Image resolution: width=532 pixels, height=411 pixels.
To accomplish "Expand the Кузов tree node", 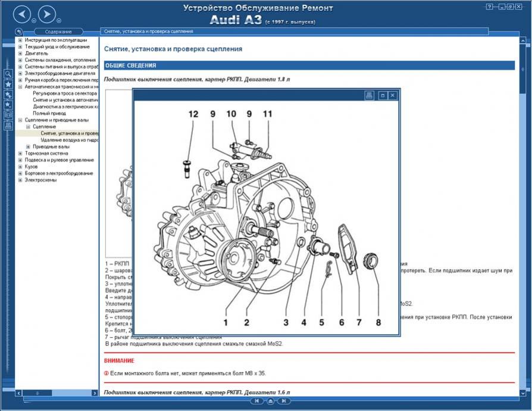I will coord(20,167).
